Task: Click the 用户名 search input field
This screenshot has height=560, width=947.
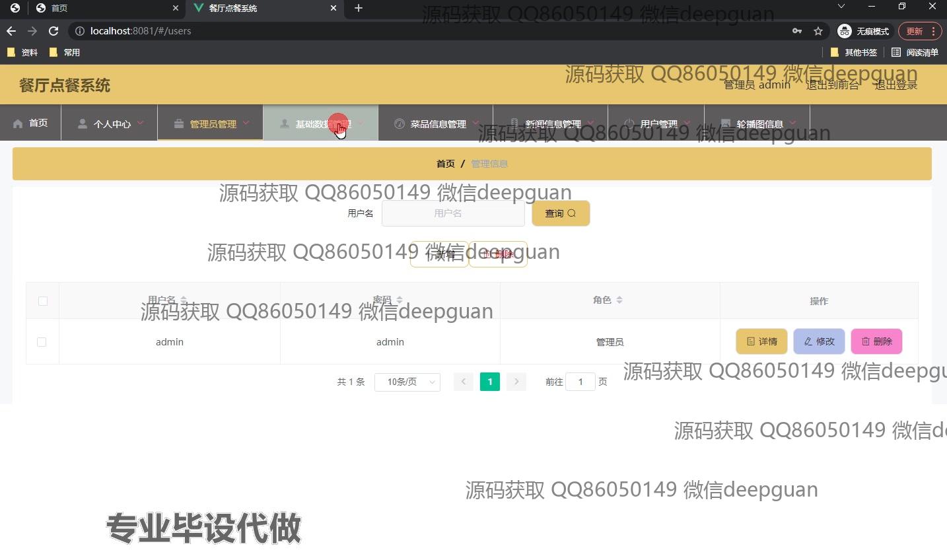Action: (452, 213)
